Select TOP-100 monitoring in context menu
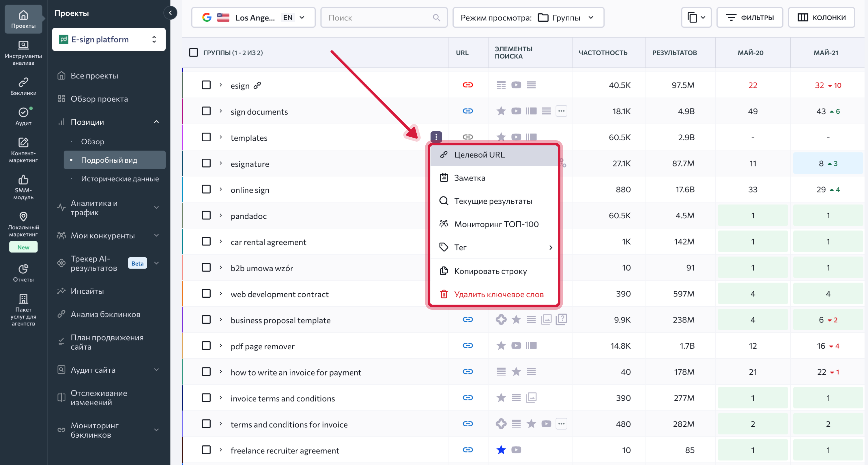 click(494, 224)
